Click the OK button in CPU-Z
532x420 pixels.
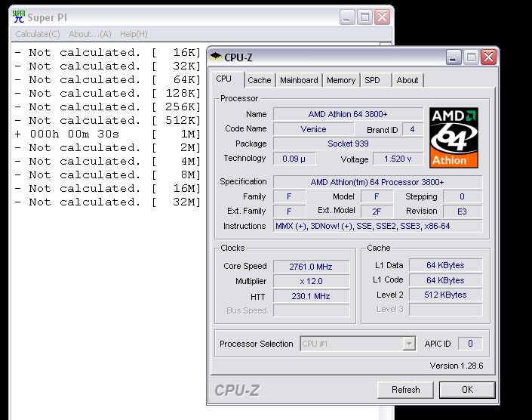pyautogui.click(x=467, y=390)
